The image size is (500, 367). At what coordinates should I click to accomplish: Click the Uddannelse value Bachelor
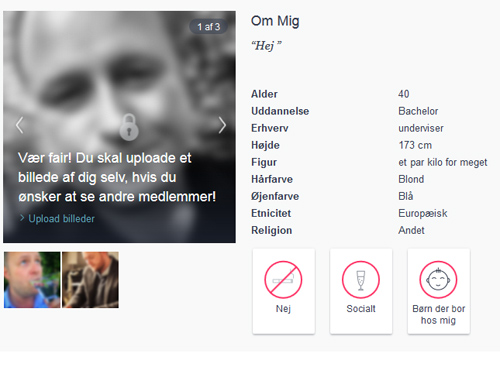418,111
